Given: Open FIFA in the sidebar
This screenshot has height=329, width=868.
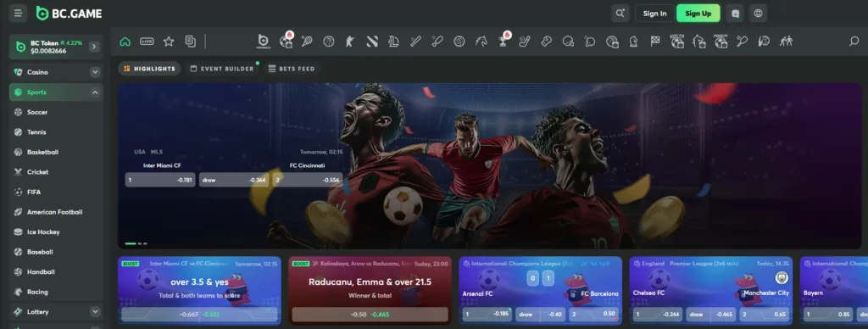Looking at the screenshot, I should point(56,192).
